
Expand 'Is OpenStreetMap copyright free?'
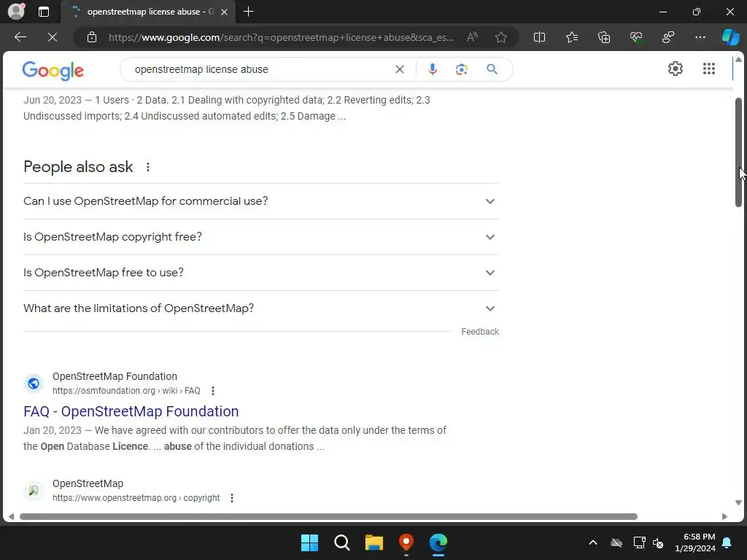(261, 237)
